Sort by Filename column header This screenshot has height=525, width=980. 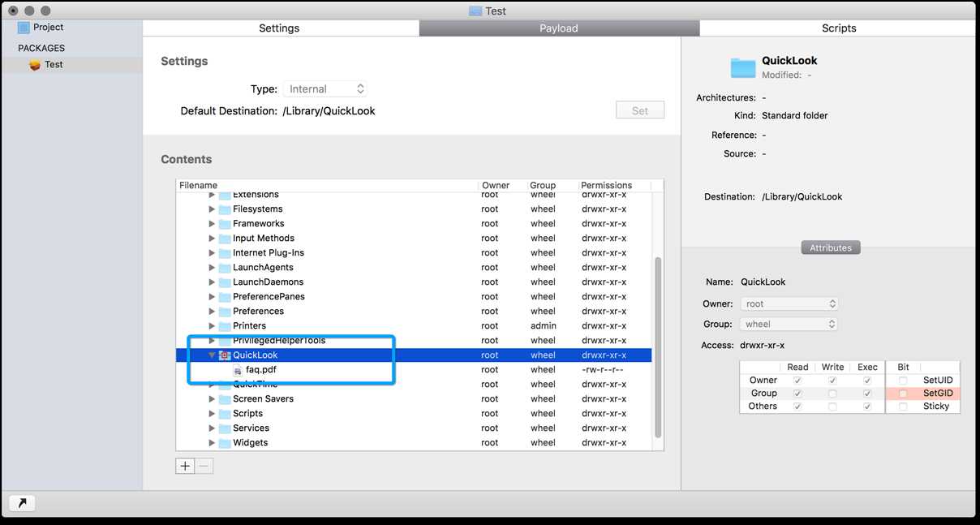[x=327, y=186]
